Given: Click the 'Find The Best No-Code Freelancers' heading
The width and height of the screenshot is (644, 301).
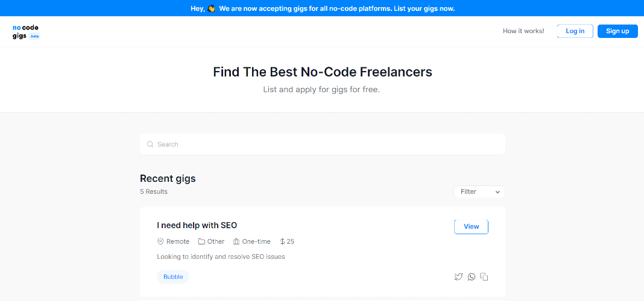Looking at the screenshot, I should point(323,72).
